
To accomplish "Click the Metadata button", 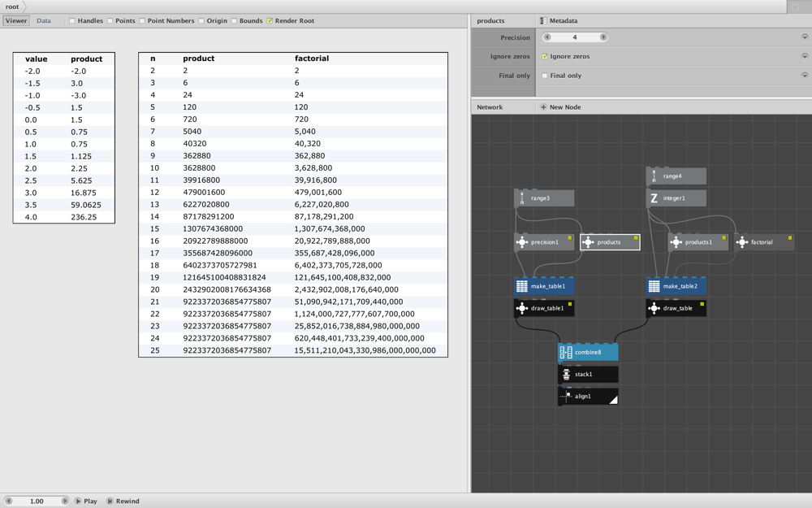I will coord(559,21).
